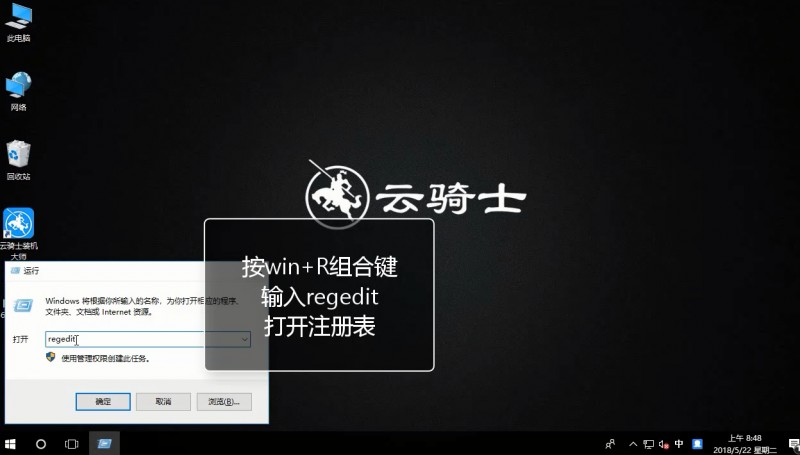800x455 pixels.
Task: Show hidden tray icons chevron
Action: click(633, 444)
